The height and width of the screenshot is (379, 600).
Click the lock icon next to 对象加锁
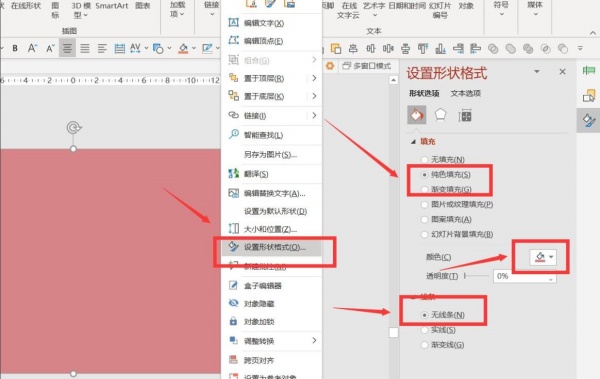pyautogui.click(x=233, y=321)
